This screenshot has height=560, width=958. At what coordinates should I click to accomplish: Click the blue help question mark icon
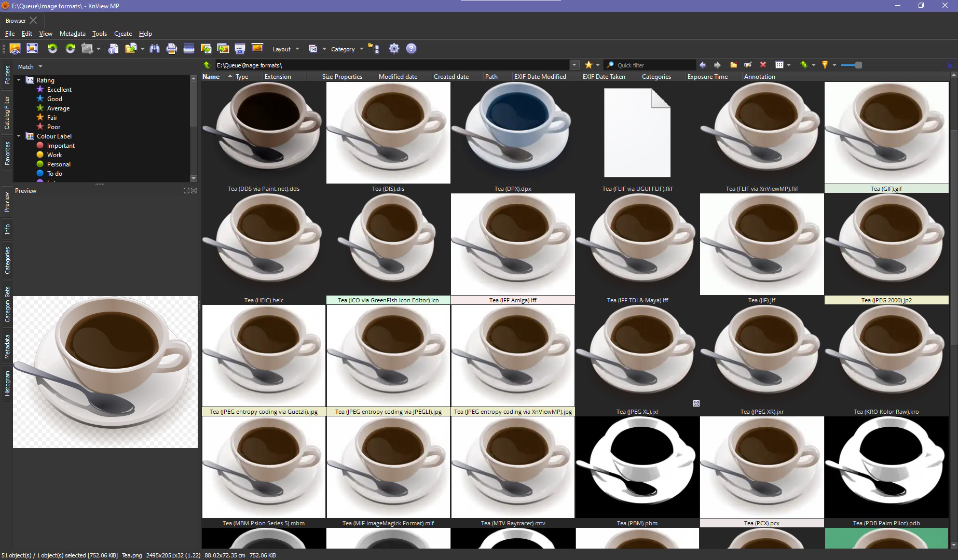point(411,49)
